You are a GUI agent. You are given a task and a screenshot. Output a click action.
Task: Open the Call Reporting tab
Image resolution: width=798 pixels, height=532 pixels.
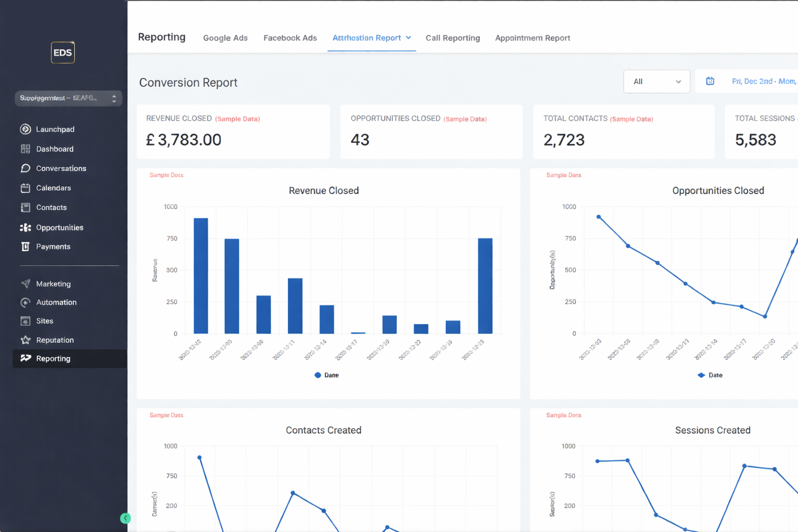[453, 38]
